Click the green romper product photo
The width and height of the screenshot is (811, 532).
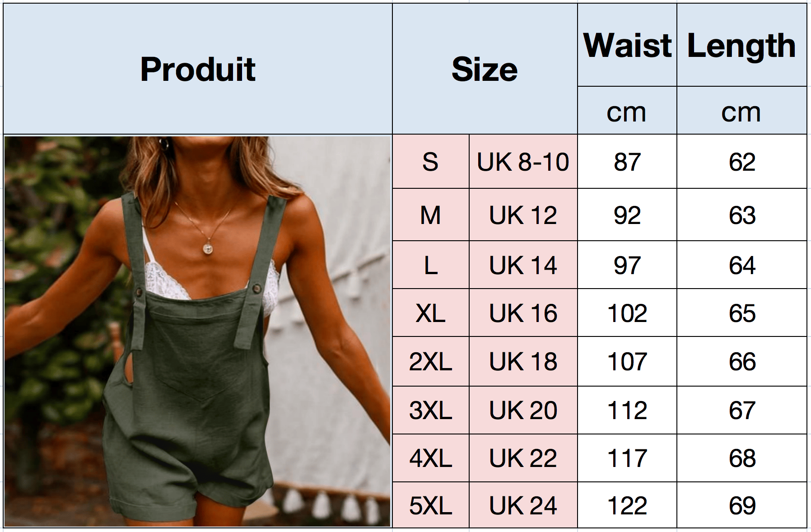pos(197,331)
